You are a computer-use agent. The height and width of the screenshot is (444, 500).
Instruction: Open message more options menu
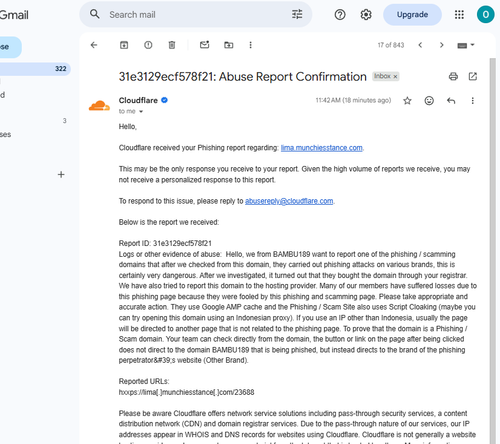click(x=473, y=101)
